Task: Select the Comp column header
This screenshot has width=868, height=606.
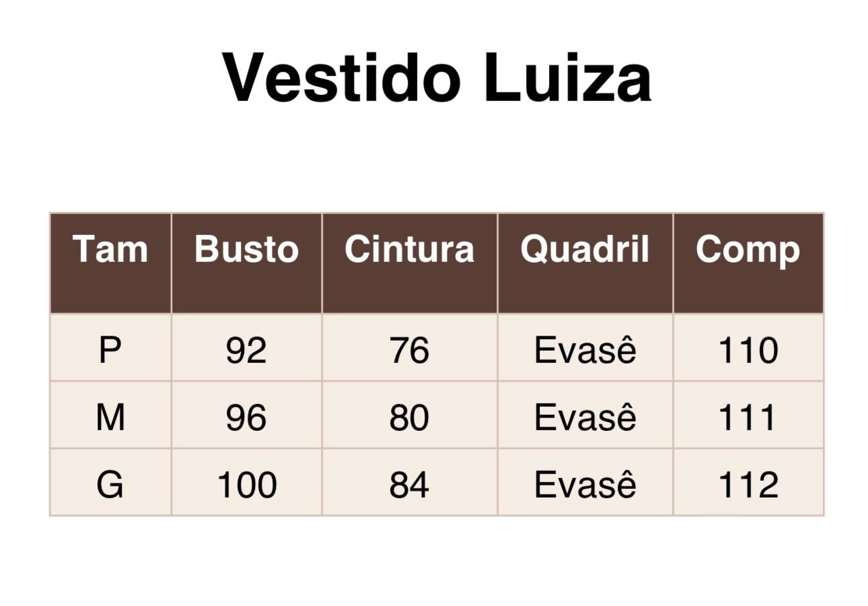Action: (x=748, y=249)
